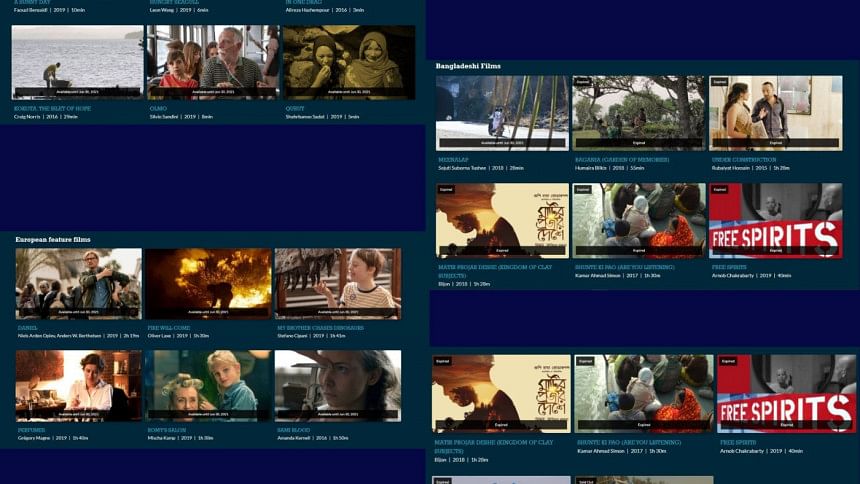Open the Romy's Salon film thumbnail
860x484 pixels.
coord(208,386)
